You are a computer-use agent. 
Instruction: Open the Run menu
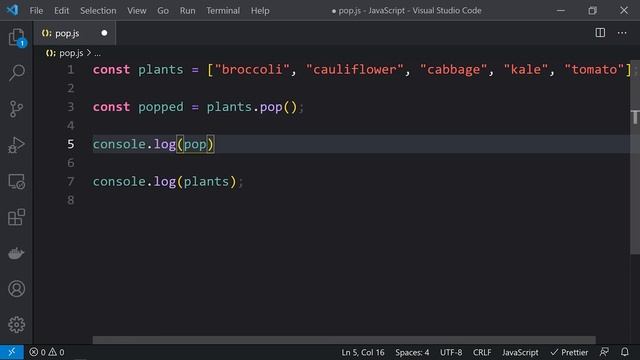[x=187, y=11]
